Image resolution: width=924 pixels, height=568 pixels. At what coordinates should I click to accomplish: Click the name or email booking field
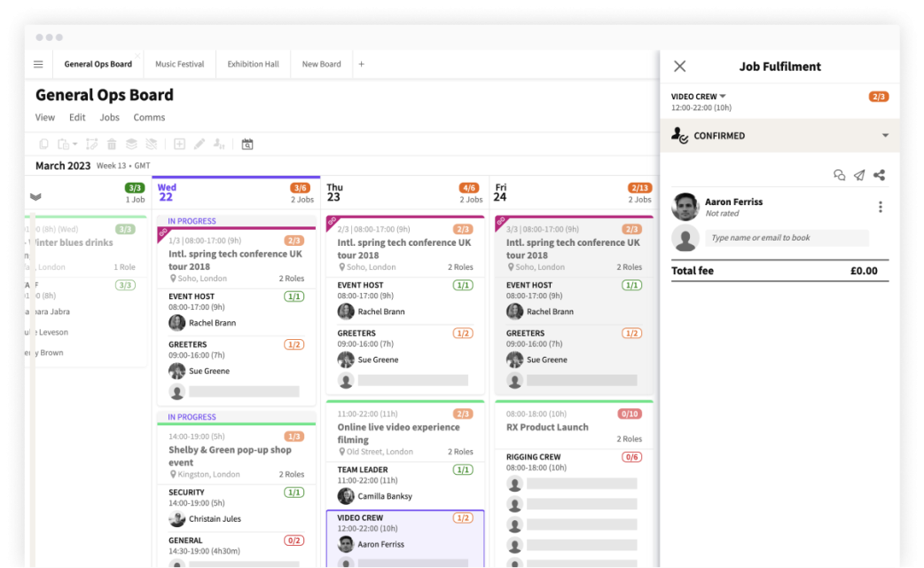(x=786, y=238)
